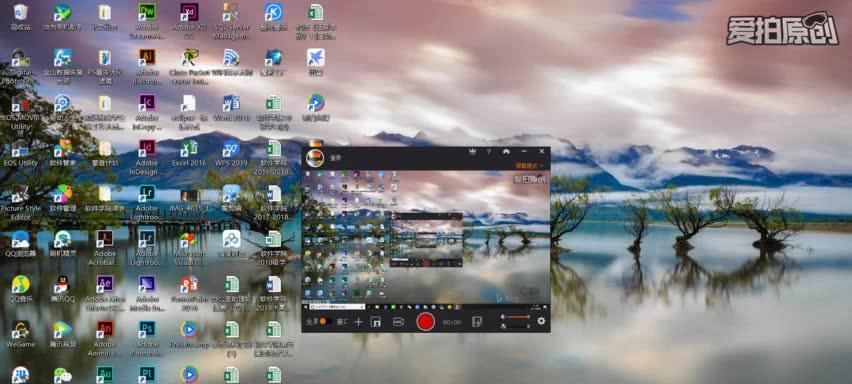
Task: Open Adobe Photoshop desktop shortcut
Action: (x=146, y=339)
